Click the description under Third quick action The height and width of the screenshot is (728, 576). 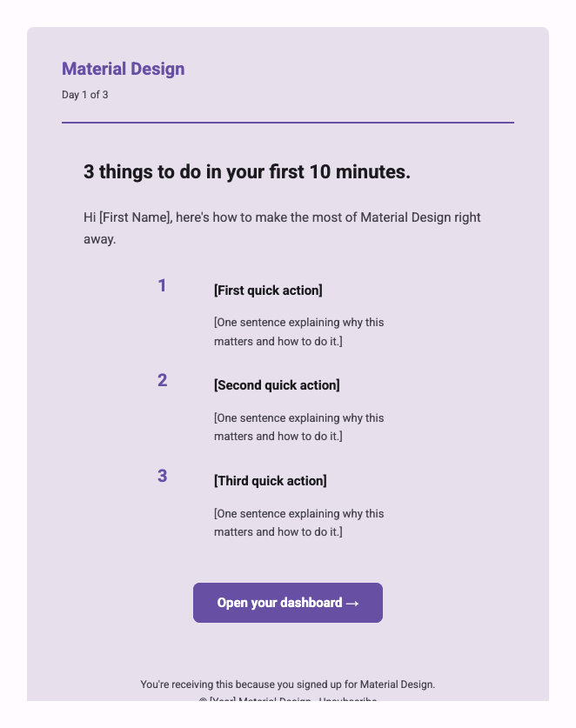coord(298,523)
